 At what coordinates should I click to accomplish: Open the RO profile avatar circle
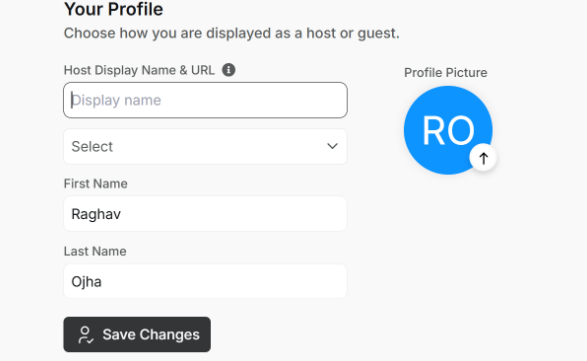click(x=448, y=130)
